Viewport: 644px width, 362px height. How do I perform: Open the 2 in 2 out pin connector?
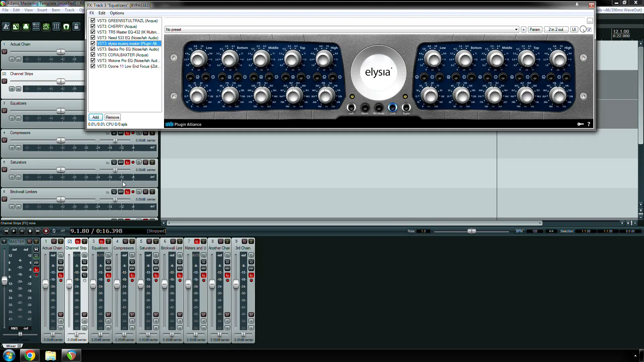tap(556, 29)
